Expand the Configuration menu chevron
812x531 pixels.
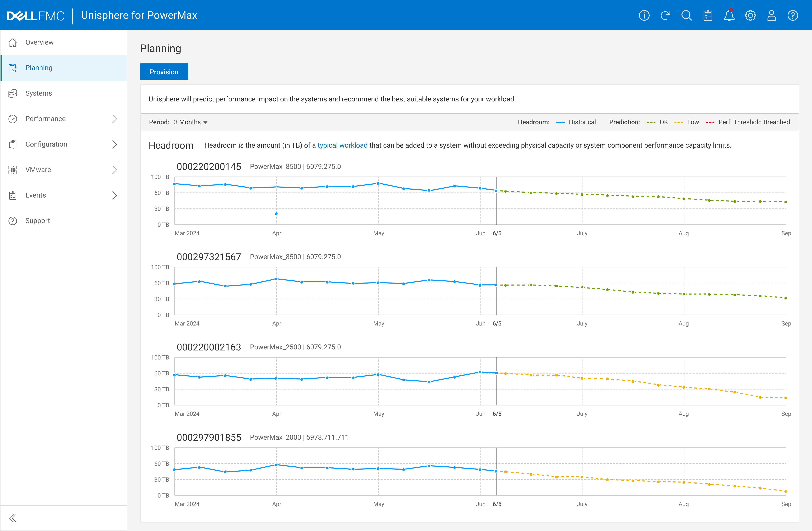[115, 144]
